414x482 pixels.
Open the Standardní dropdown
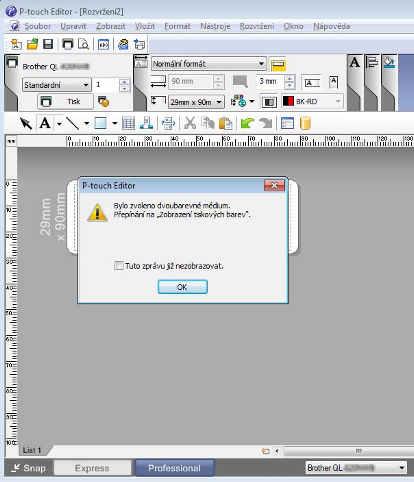57,85
